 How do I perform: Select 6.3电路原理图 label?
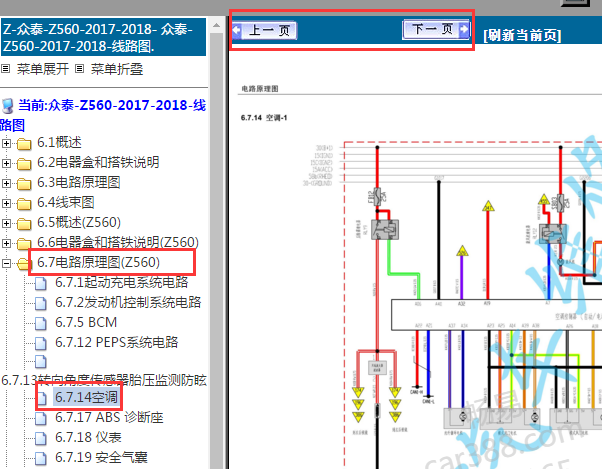(79, 182)
